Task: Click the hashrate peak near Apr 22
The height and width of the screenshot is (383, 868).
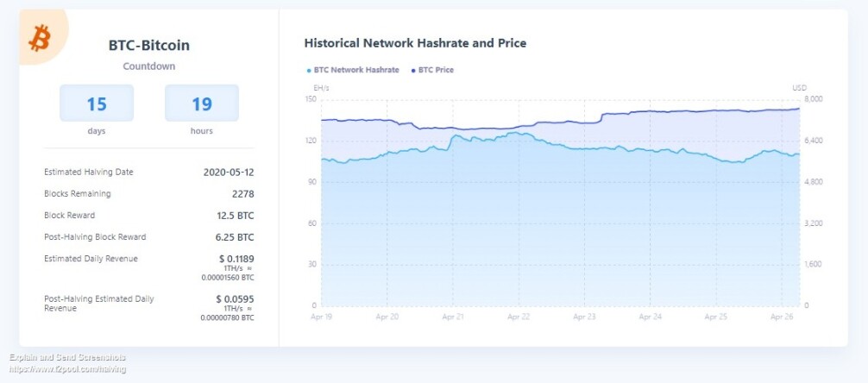Action: tap(516, 132)
